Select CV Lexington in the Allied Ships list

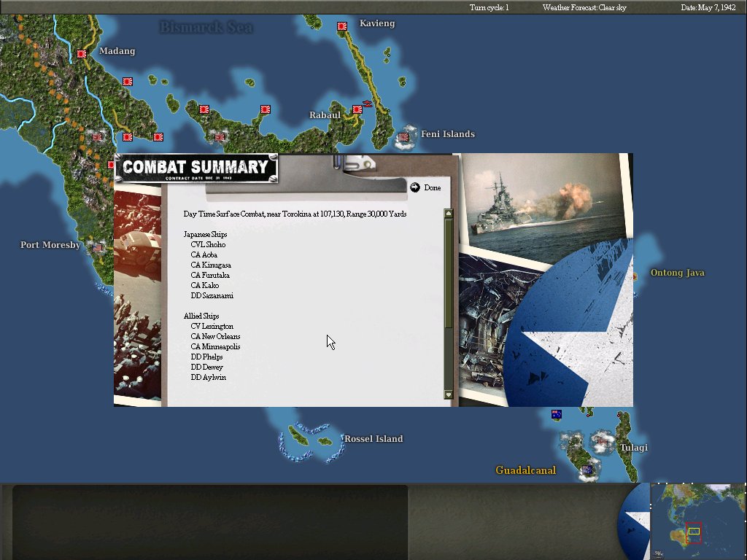pos(214,326)
